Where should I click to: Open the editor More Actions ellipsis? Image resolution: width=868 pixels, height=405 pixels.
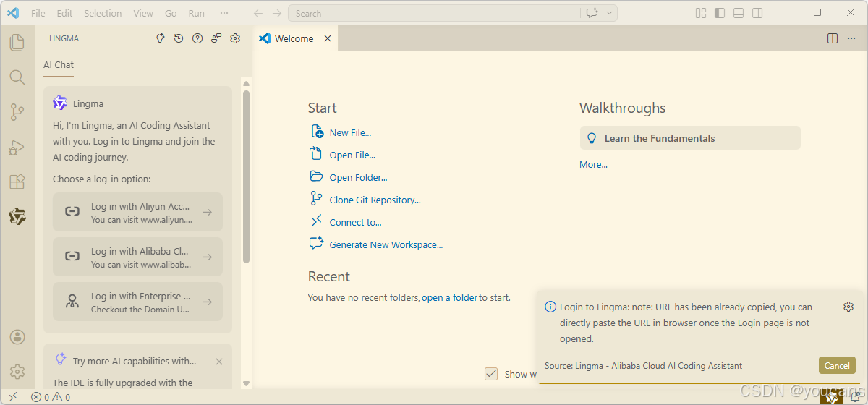pos(852,38)
